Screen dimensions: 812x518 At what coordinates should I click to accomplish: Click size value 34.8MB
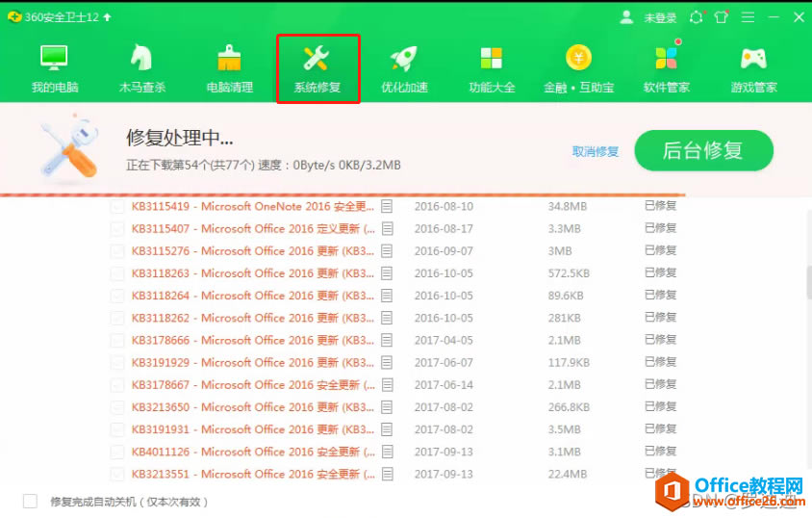point(567,207)
